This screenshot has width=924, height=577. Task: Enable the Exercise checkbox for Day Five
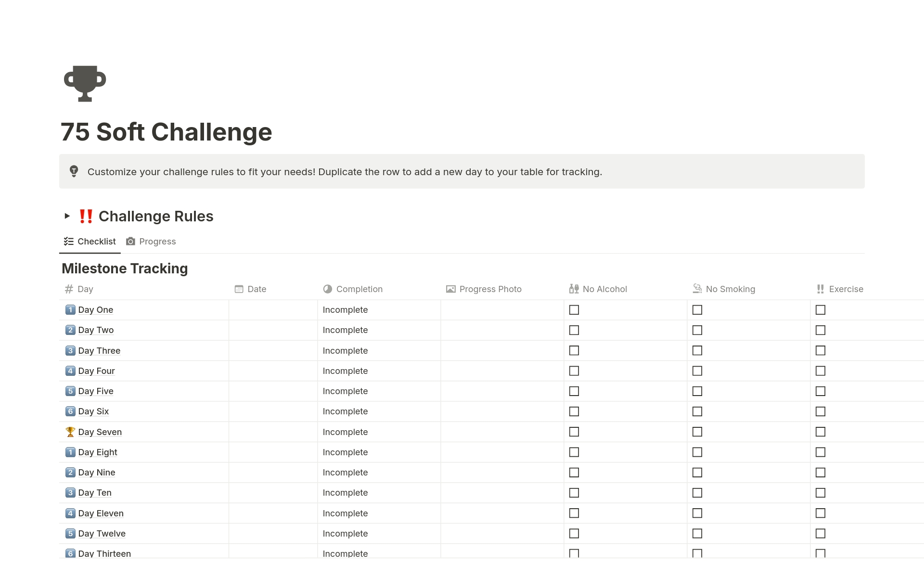(821, 391)
